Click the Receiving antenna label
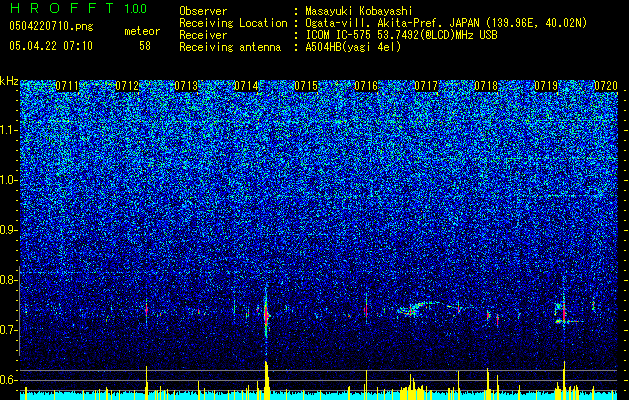 pyautogui.click(x=230, y=47)
